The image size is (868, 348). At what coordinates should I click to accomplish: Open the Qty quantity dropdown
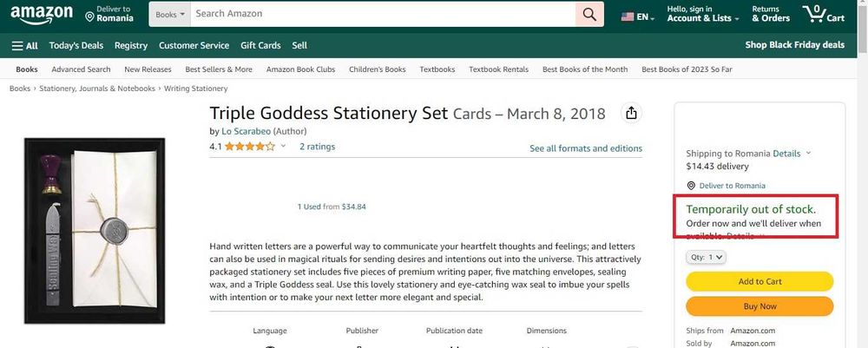click(x=707, y=257)
